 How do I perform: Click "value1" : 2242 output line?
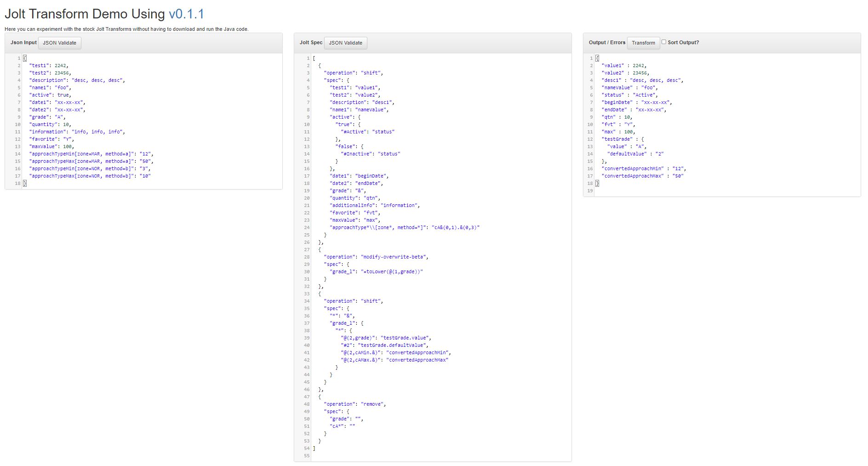[624, 66]
